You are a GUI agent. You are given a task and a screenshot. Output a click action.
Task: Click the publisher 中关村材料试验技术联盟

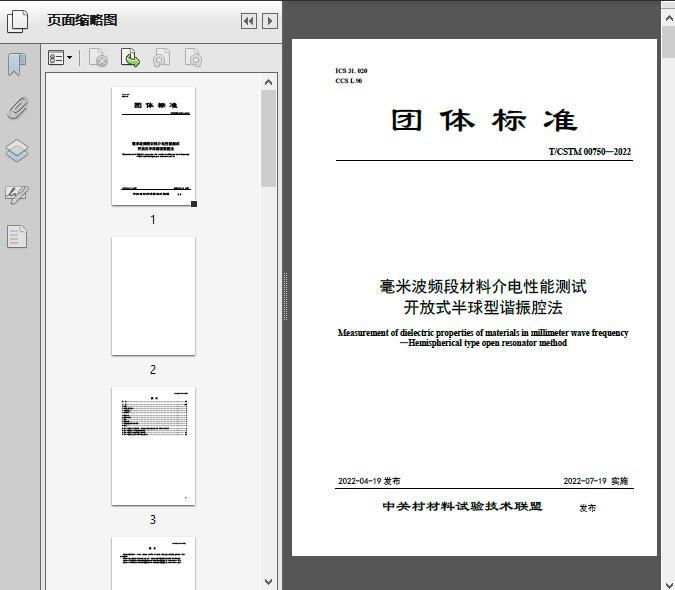(x=462, y=507)
